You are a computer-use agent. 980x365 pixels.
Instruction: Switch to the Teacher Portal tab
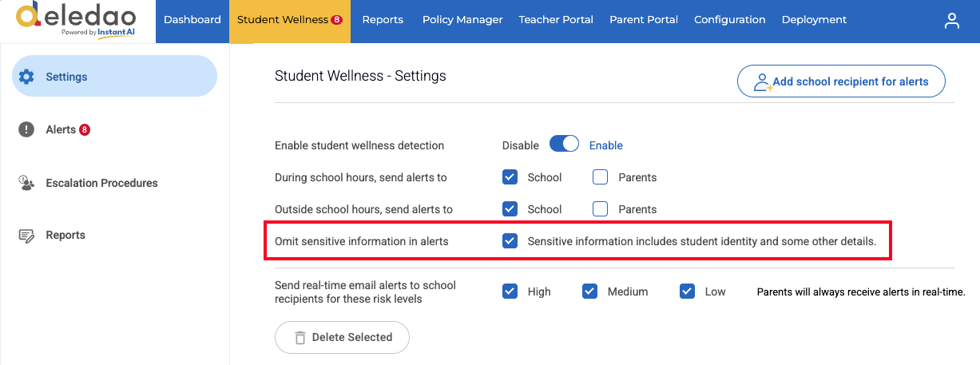(556, 20)
